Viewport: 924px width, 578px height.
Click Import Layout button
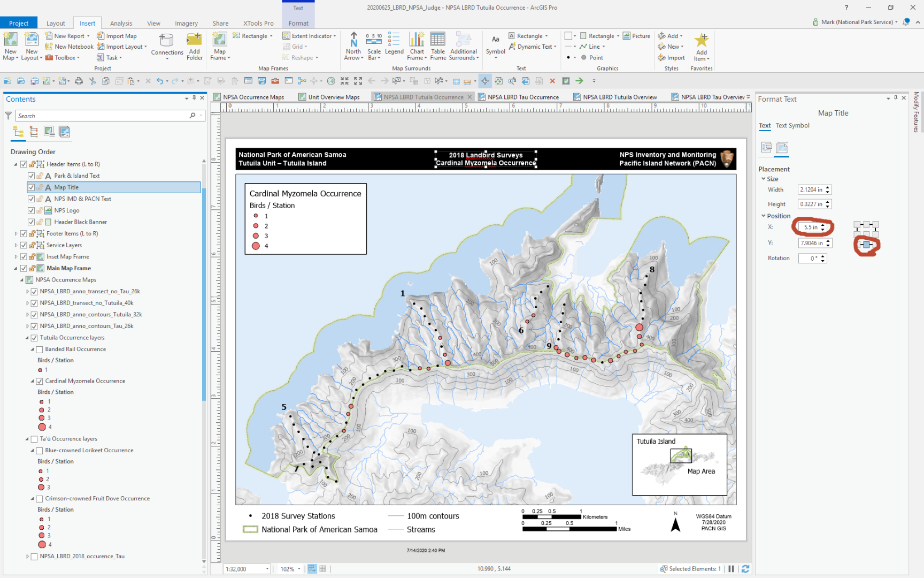[122, 47]
